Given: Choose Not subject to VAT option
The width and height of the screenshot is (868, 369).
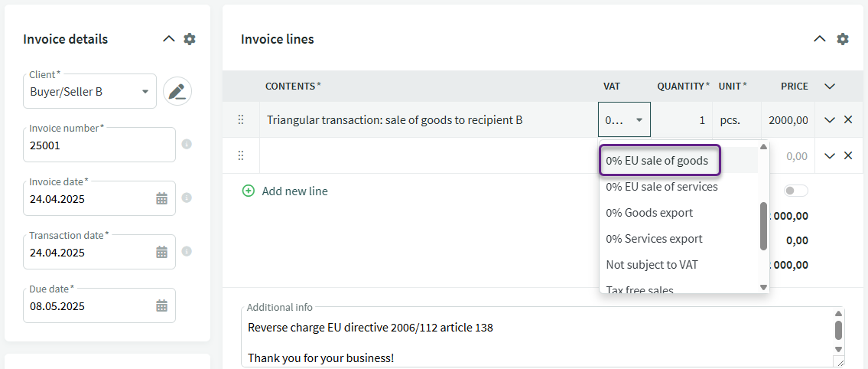Looking at the screenshot, I should pyautogui.click(x=652, y=265).
